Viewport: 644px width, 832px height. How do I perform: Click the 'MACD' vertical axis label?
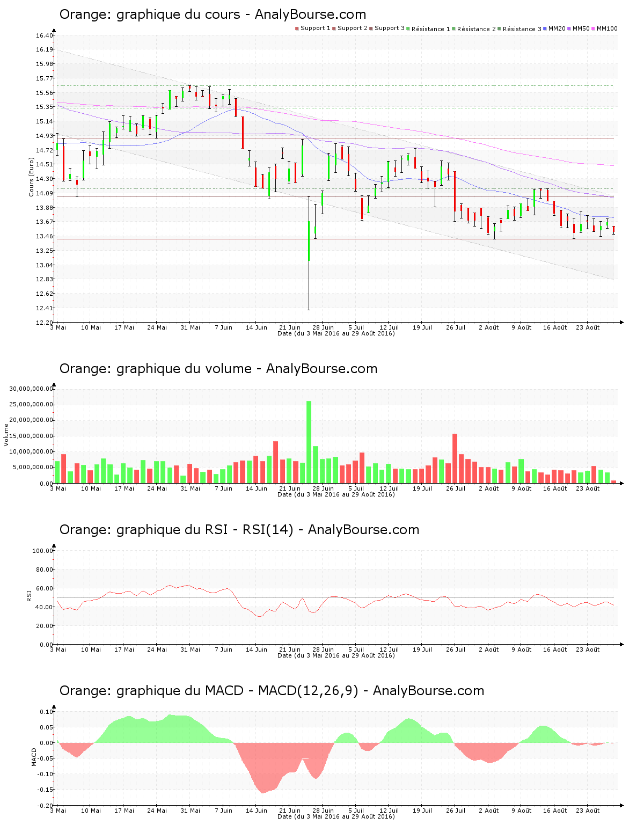coord(34,757)
